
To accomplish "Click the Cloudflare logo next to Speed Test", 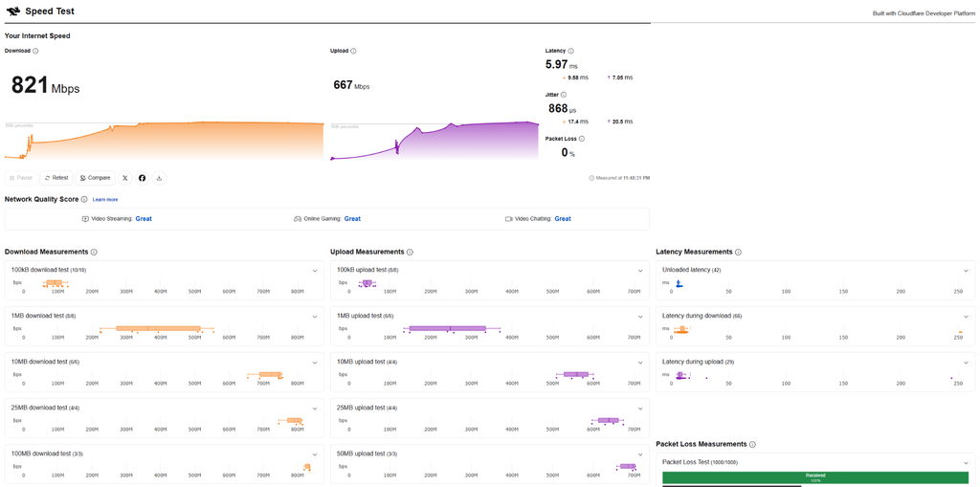I will (13, 11).
